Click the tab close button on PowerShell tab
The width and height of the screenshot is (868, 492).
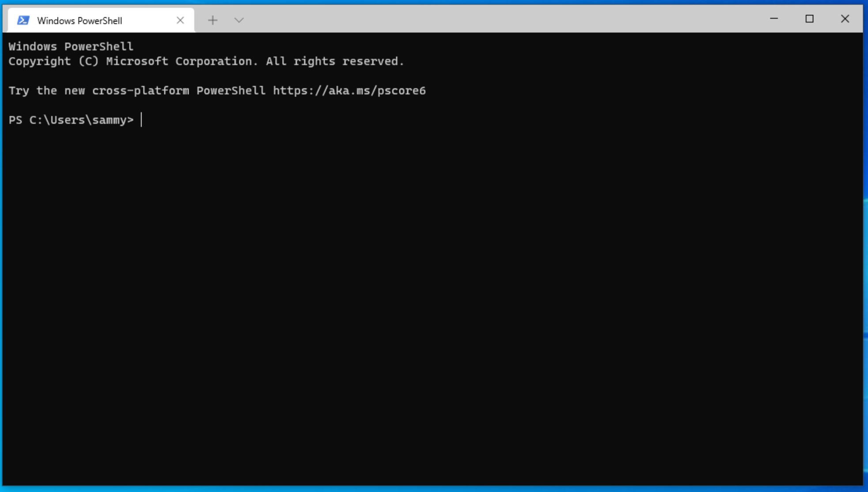coord(180,20)
